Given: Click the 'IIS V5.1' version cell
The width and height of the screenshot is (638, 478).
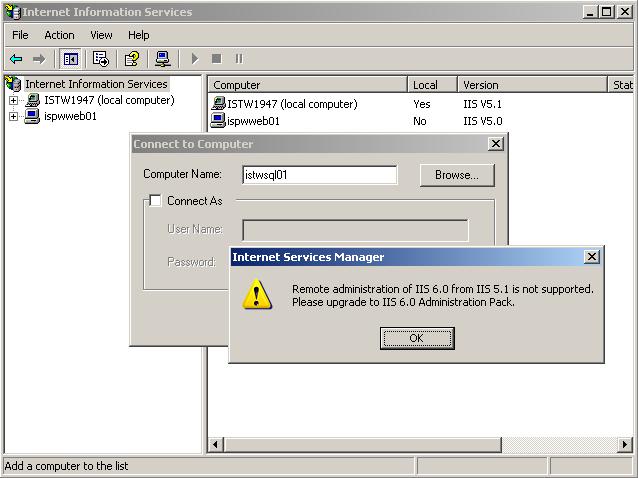Looking at the screenshot, I should [483, 104].
